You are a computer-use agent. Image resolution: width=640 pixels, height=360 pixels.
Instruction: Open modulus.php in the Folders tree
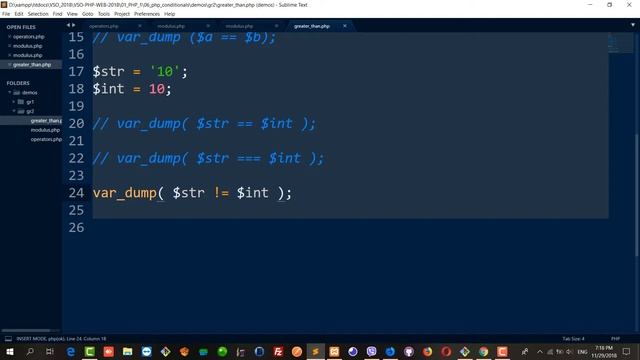pyautogui.click(x=45, y=130)
